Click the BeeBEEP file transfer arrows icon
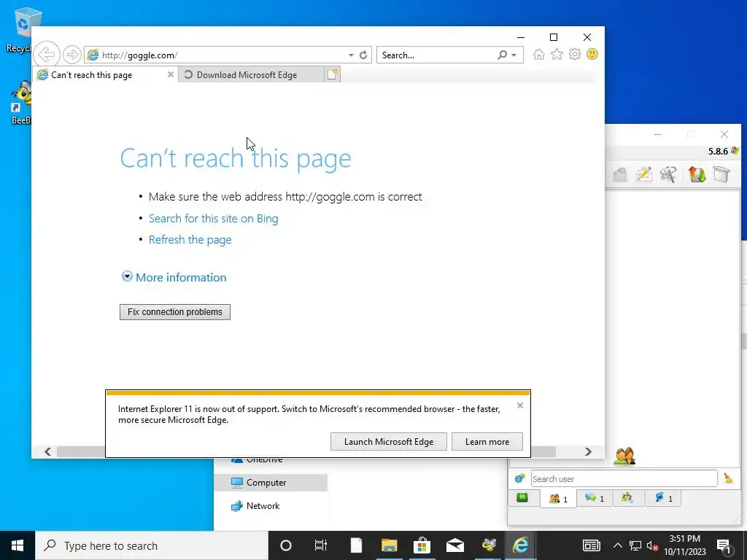The height and width of the screenshot is (560, 747). click(x=697, y=174)
